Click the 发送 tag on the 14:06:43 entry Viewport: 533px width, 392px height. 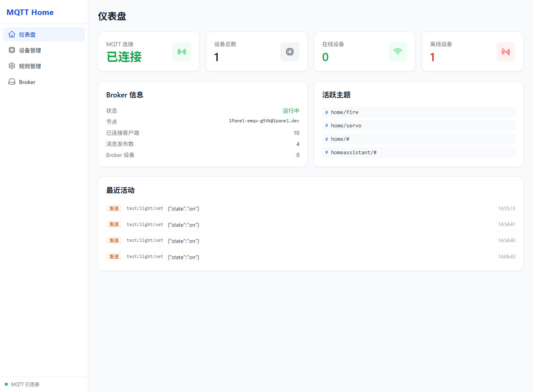tap(114, 257)
